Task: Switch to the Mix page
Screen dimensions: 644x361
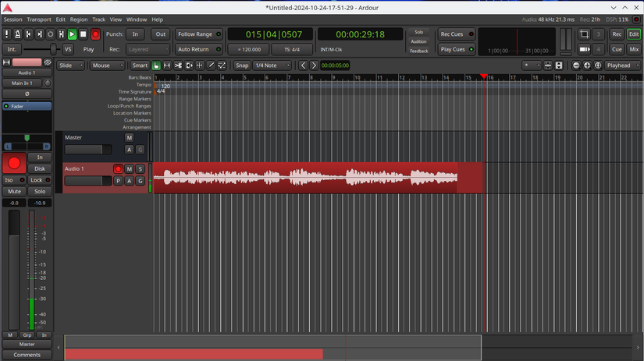Action: [634, 49]
